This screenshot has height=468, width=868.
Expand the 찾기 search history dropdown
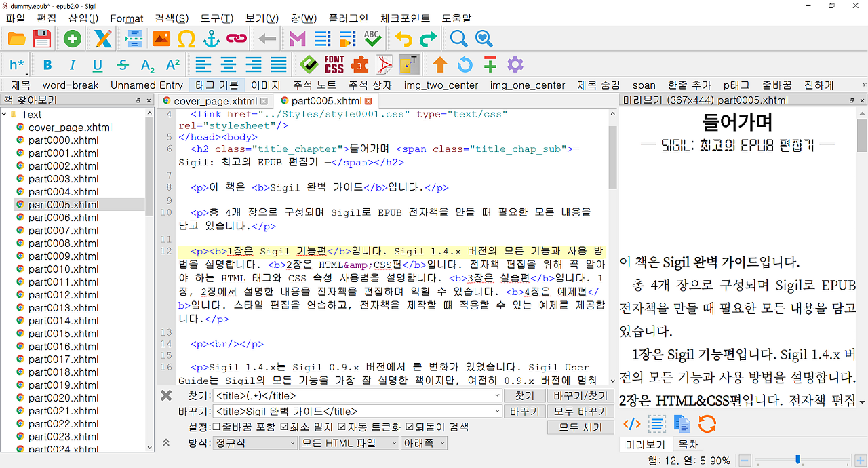click(x=497, y=395)
